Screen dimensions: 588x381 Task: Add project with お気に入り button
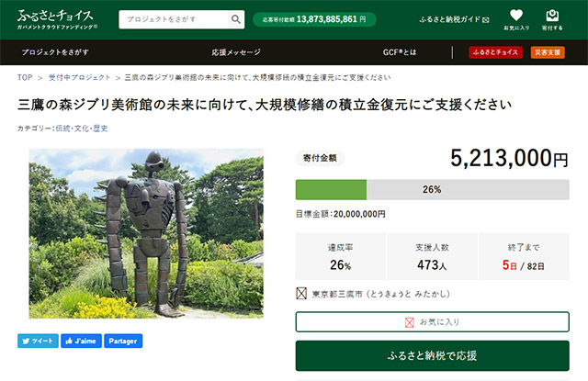pyautogui.click(x=433, y=322)
